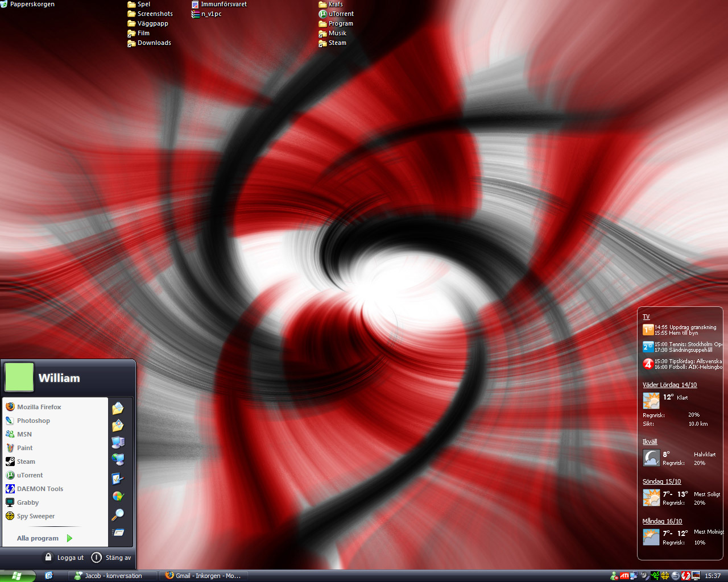Launch DAEMON Tools from Start menu
The width and height of the screenshot is (728, 582).
click(55, 489)
